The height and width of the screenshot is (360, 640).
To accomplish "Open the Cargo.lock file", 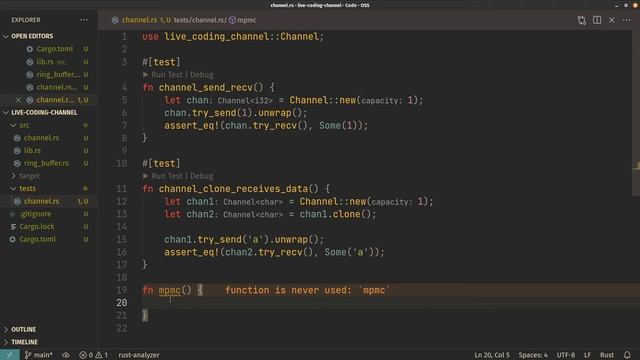I will click(37, 227).
